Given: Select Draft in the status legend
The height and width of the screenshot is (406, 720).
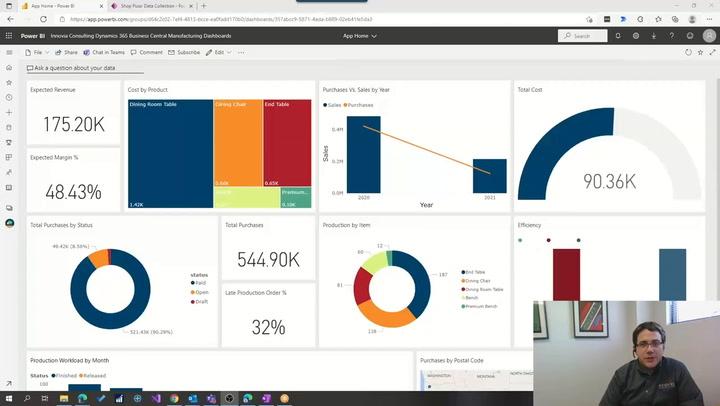Looking at the screenshot, I should coord(199,302).
